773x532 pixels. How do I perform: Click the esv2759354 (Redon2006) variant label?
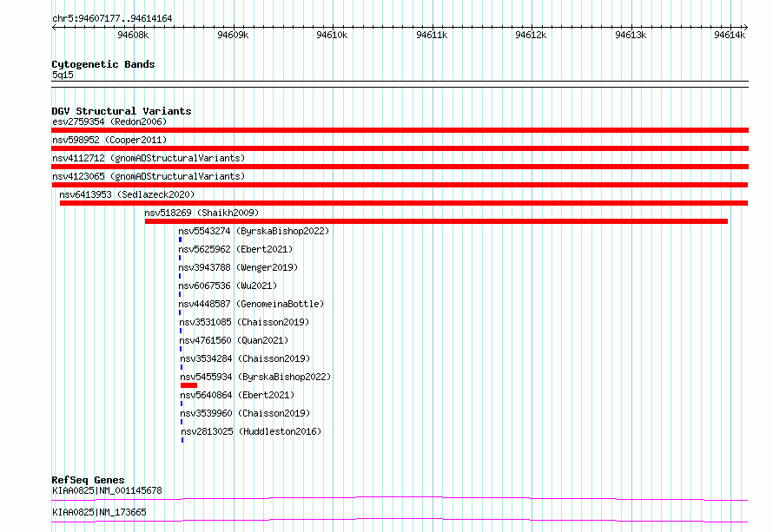pos(109,122)
